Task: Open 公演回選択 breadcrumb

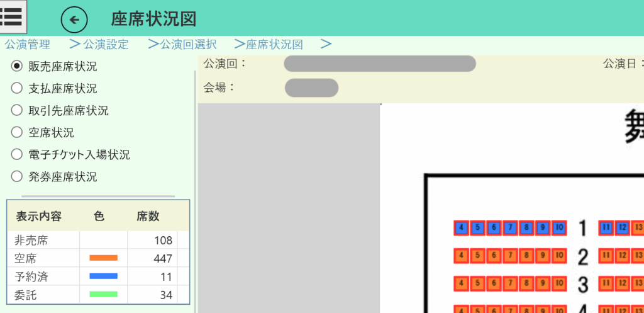Action: click(x=188, y=45)
